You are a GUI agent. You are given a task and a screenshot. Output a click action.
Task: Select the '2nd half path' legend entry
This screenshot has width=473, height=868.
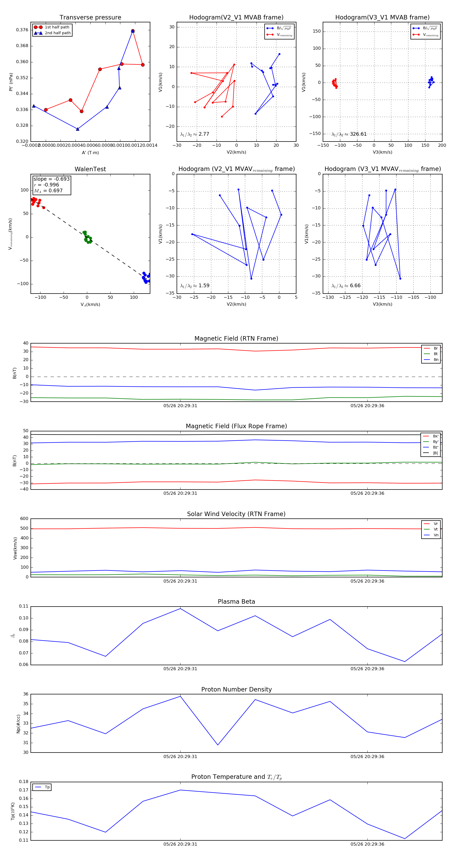pyautogui.click(x=52, y=33)
